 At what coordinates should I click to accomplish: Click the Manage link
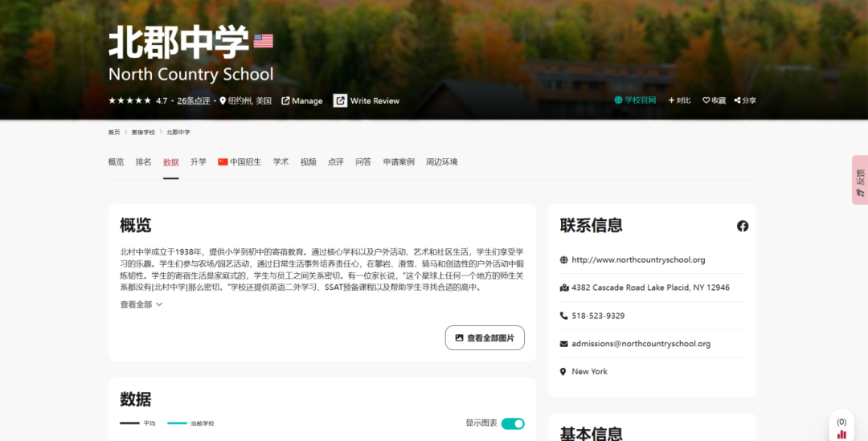tap(301, 100)
